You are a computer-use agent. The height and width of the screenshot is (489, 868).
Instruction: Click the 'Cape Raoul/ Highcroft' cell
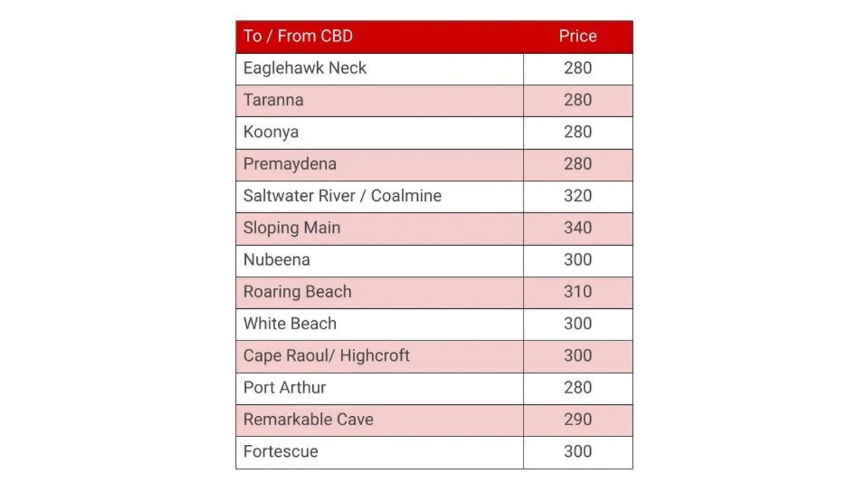point(327,356)
